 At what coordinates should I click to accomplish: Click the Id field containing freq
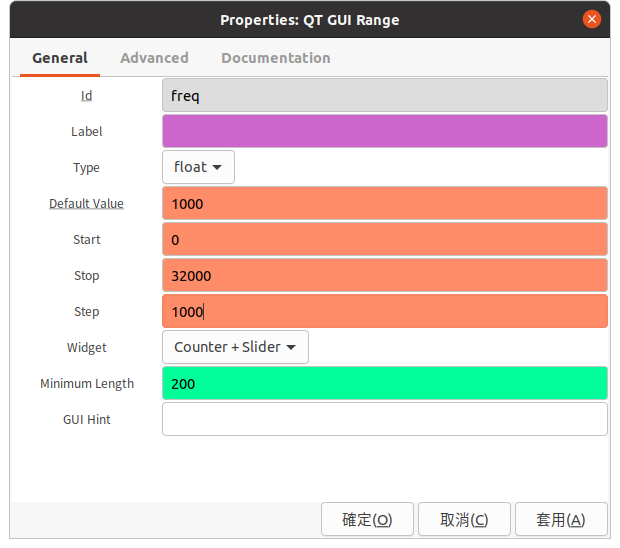384,95
